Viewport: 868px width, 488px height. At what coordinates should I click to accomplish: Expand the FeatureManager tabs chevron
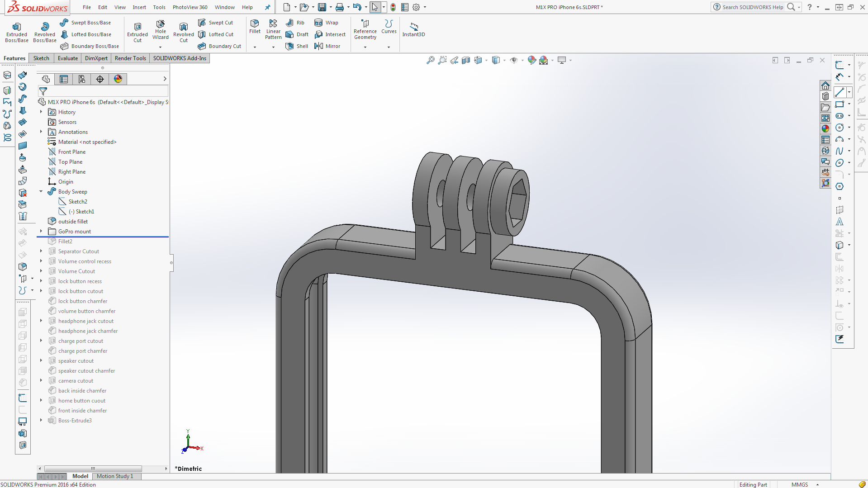[x=165, y=79]
